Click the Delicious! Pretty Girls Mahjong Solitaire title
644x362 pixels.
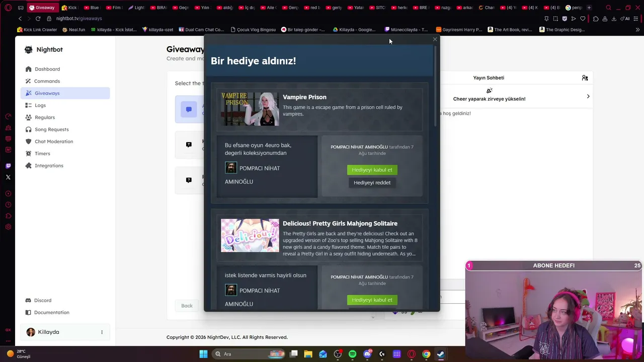(x=340, y=223)
